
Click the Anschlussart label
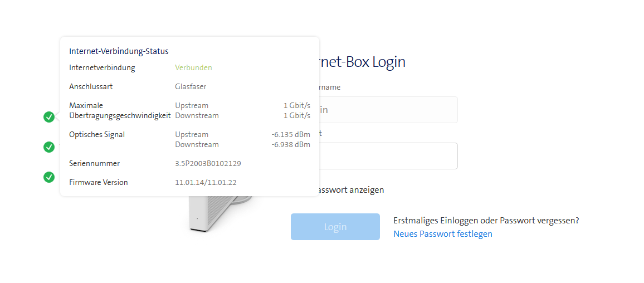(91, 87)
